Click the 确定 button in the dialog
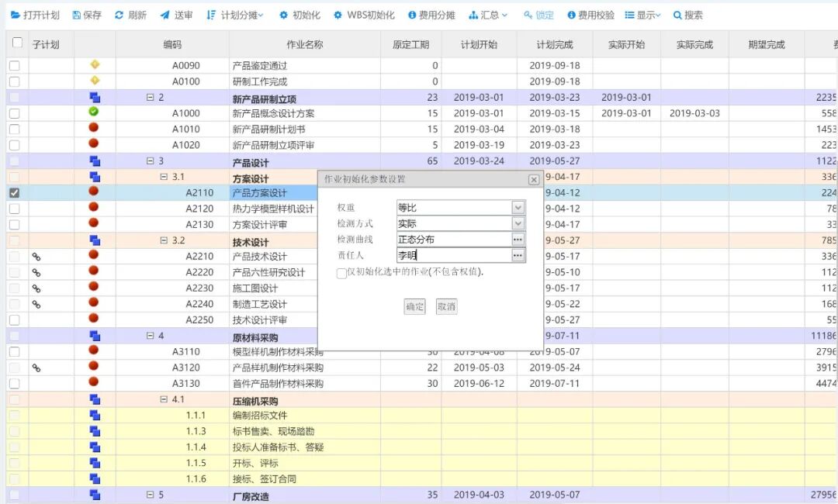This screenshot has height=504, width=838. [414, 306]
